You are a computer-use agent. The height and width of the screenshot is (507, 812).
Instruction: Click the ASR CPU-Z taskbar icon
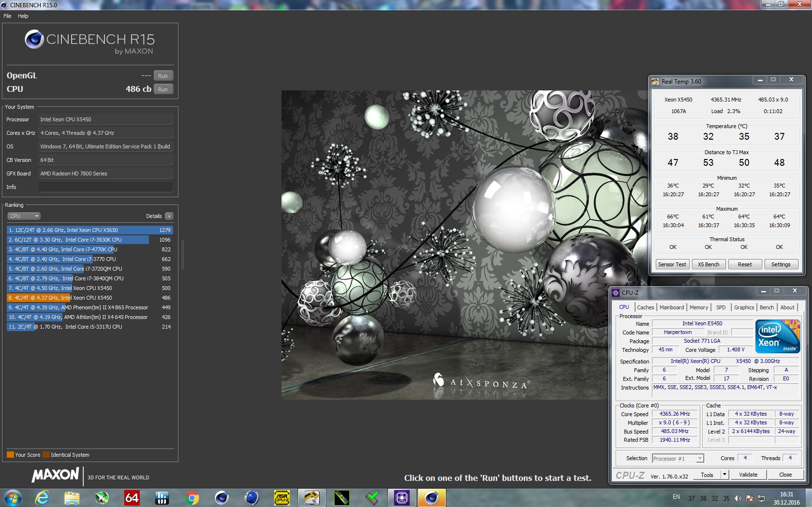[281, 497]
